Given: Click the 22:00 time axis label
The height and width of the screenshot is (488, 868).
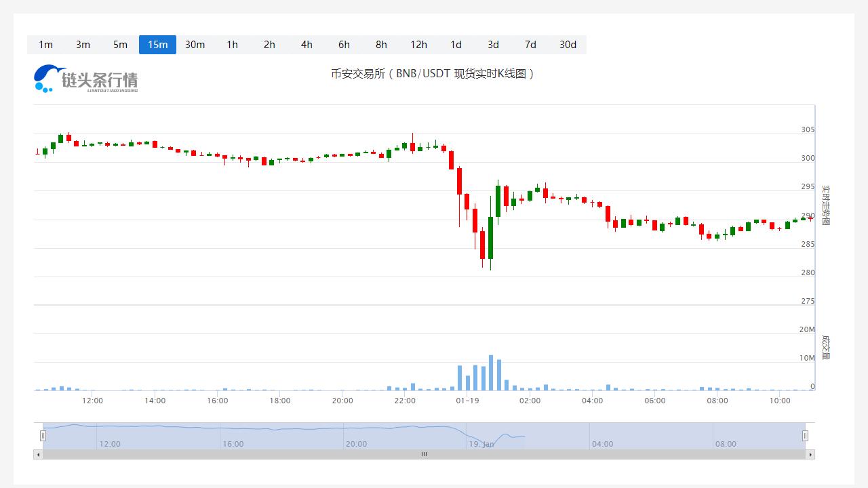Looking at the screenshot, I should click(x=405, y=401).
